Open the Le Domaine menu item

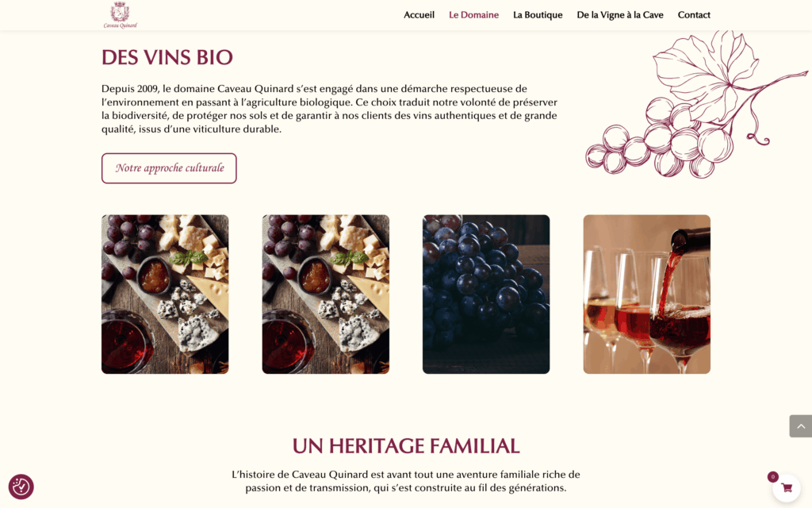click(x=473, y=15)
